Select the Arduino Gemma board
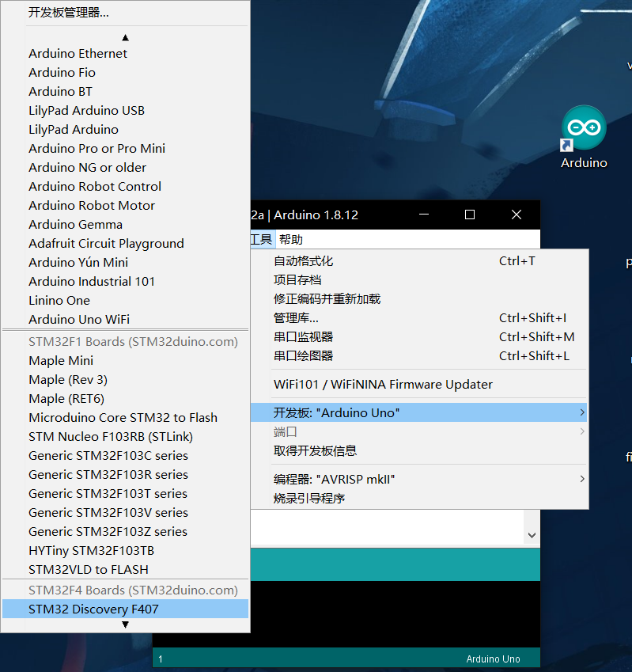632x672 pixels. pyautogui.click(x=125, y=224)
